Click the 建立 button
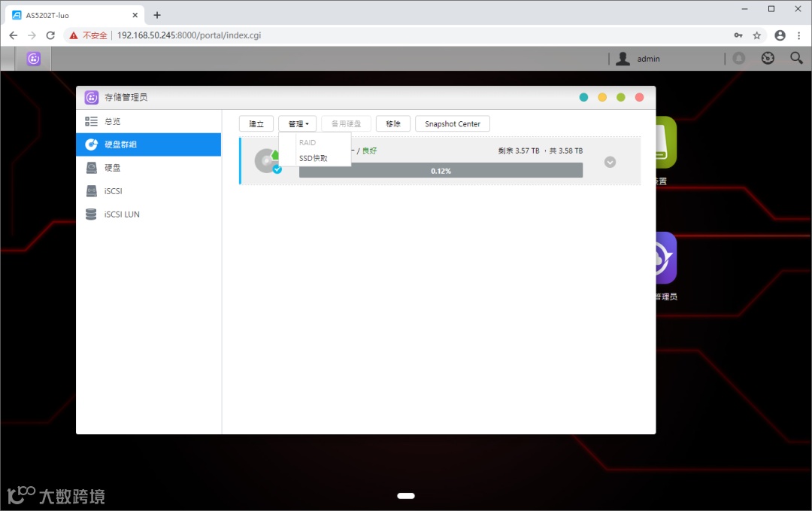Screen dimensions: 812x511 pos(256,123)
